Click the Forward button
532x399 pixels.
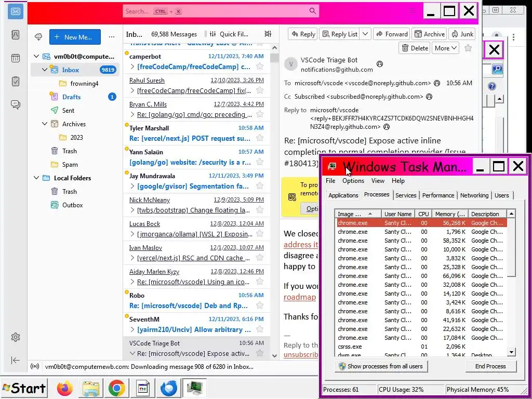tap(392, 34)
